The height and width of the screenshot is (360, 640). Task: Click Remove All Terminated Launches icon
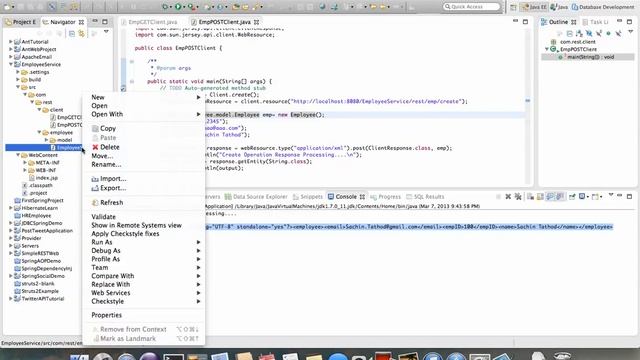coord(518,197)
